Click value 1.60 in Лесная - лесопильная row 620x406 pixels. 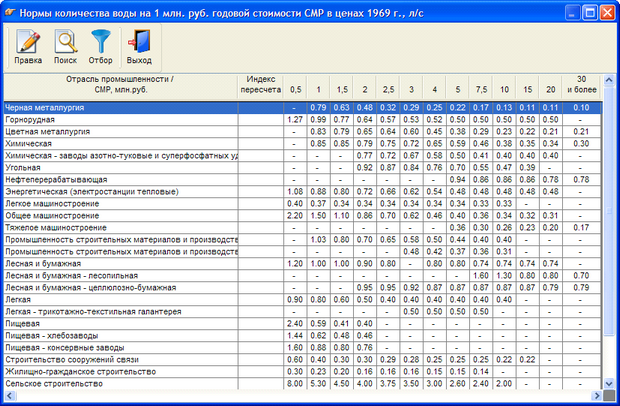(481, 276)
